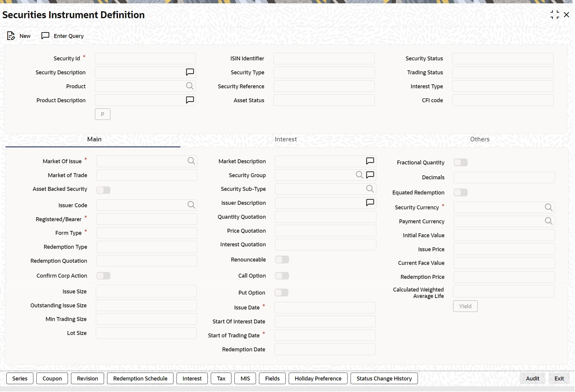Open the Product lookup search icon
Screen dimensions: 575x392
[x=190, y=86]
